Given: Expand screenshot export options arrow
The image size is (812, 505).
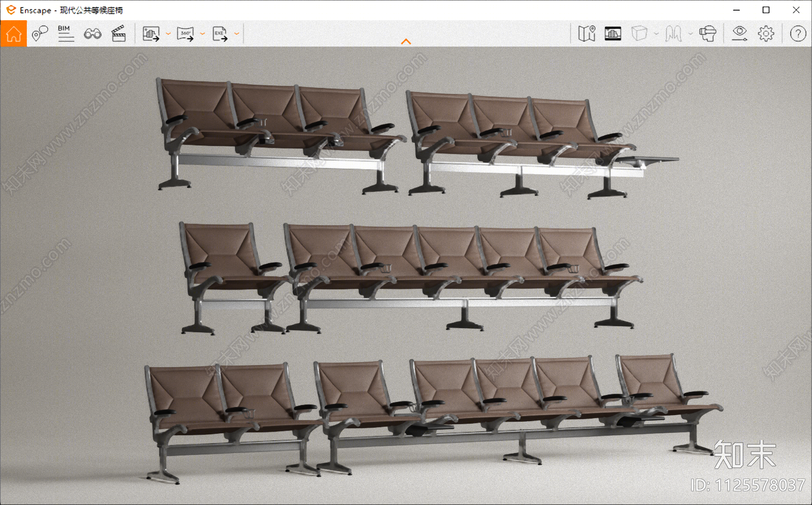Looking at the screenshot, I should point(168,34).
